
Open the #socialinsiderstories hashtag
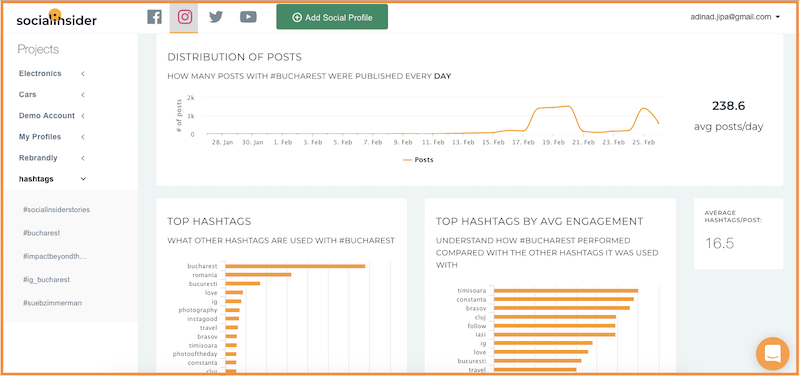[x=56, y=210]
